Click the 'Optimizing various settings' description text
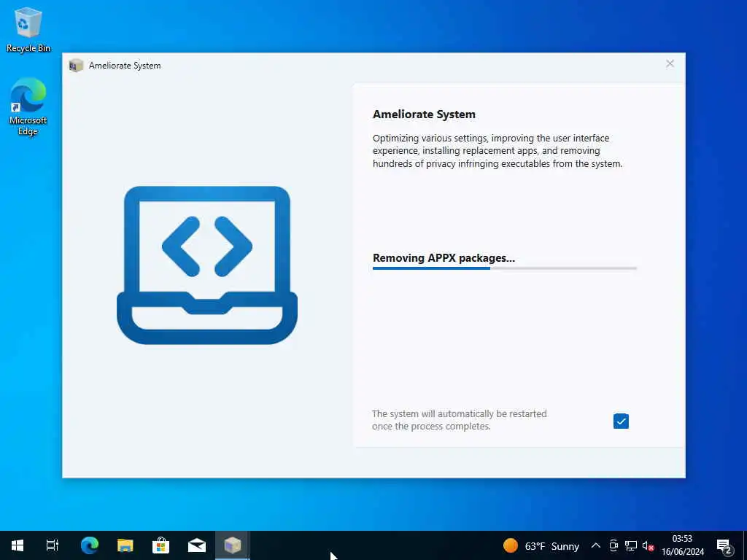This screenshot has height=560, width=747. (498, 150)
